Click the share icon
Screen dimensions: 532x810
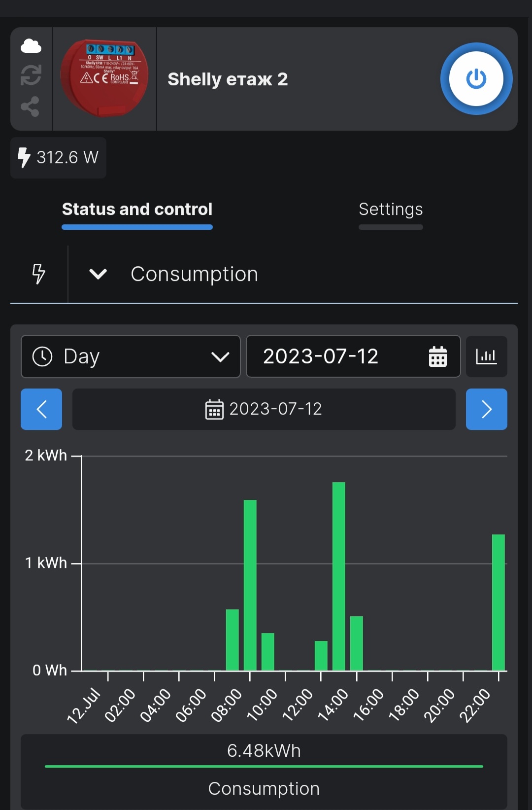coord(30,106)
